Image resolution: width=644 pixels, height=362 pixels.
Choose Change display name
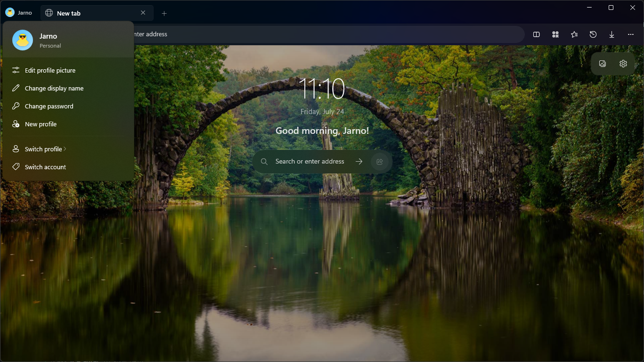tap(68, 88)
